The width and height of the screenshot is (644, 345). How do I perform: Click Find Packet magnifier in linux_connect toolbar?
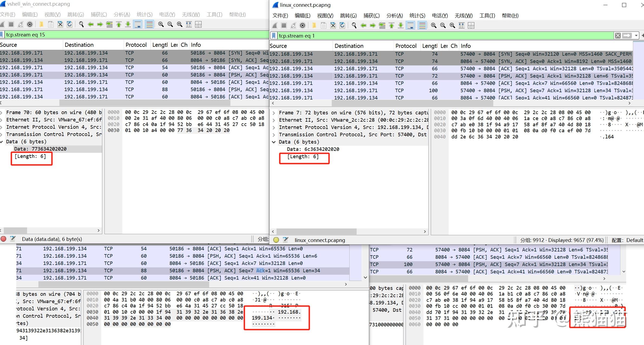(x=354, y=25)
